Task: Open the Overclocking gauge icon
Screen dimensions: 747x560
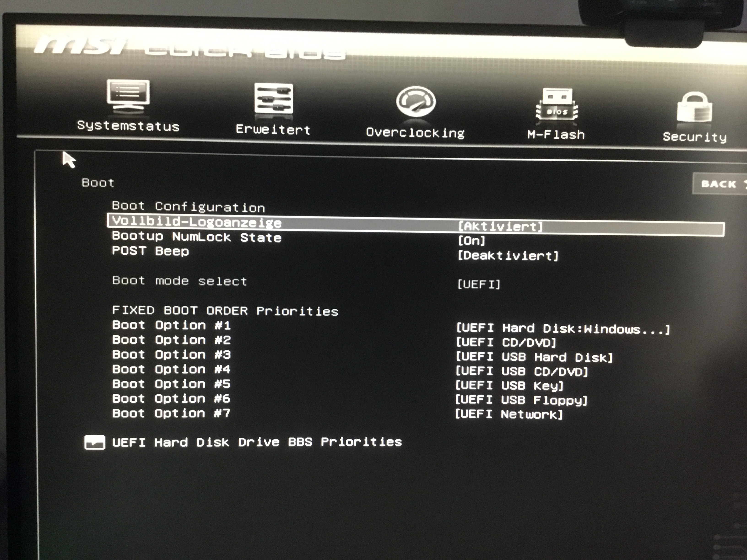Action: pyautogui.click(x=416, y=101)
